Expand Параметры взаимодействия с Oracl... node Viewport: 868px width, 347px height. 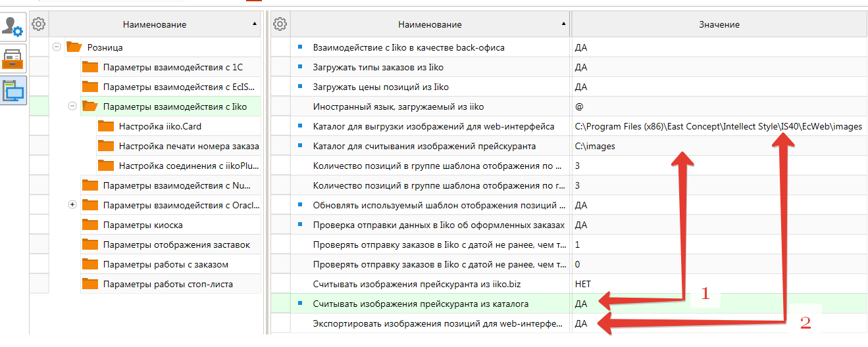coord(72,205)
